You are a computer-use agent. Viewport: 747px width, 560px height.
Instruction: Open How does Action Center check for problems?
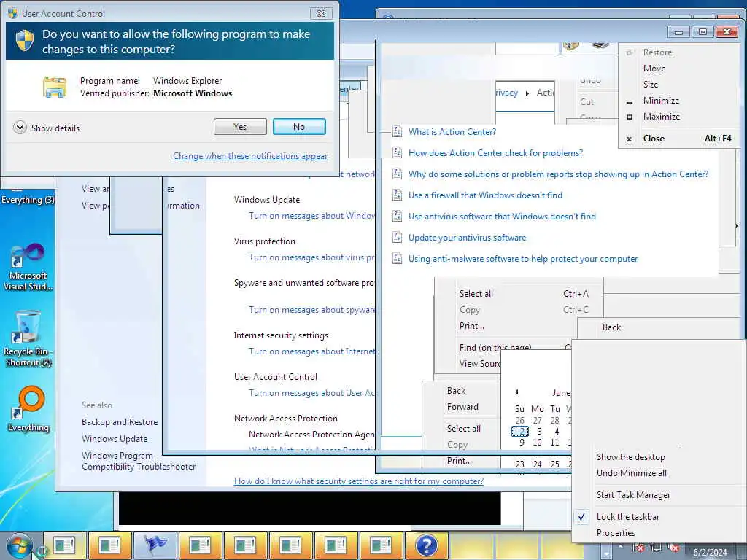pos(495,153)
